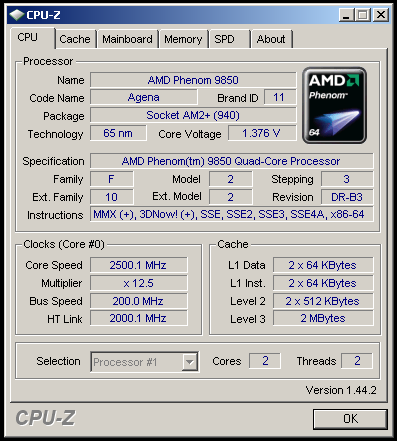
Task: Select the CPU tab
Action: click(33, 38)
